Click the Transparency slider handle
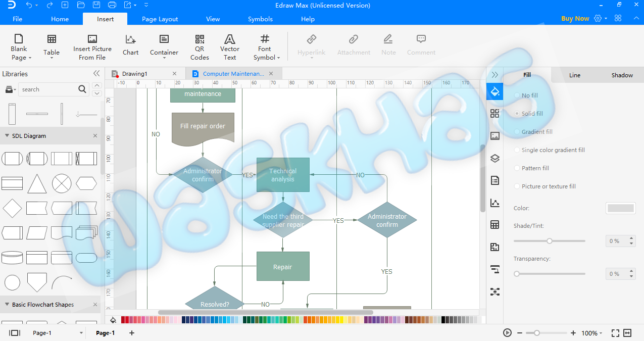This screenshot has width=644, height=341. (x=517, y=274)
